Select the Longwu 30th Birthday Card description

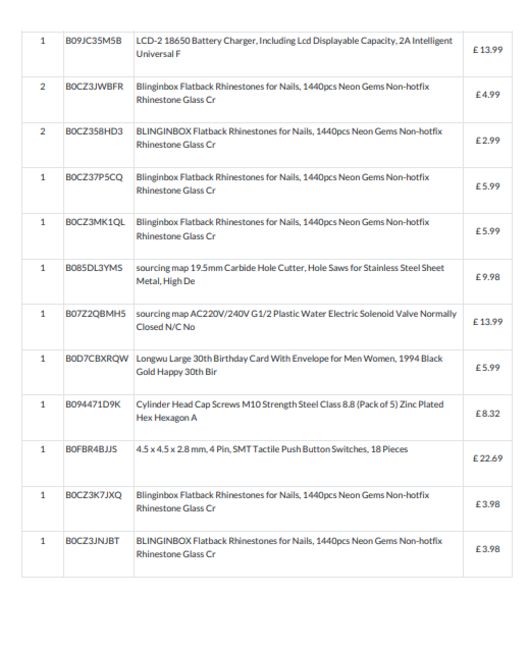coord(289,365)
